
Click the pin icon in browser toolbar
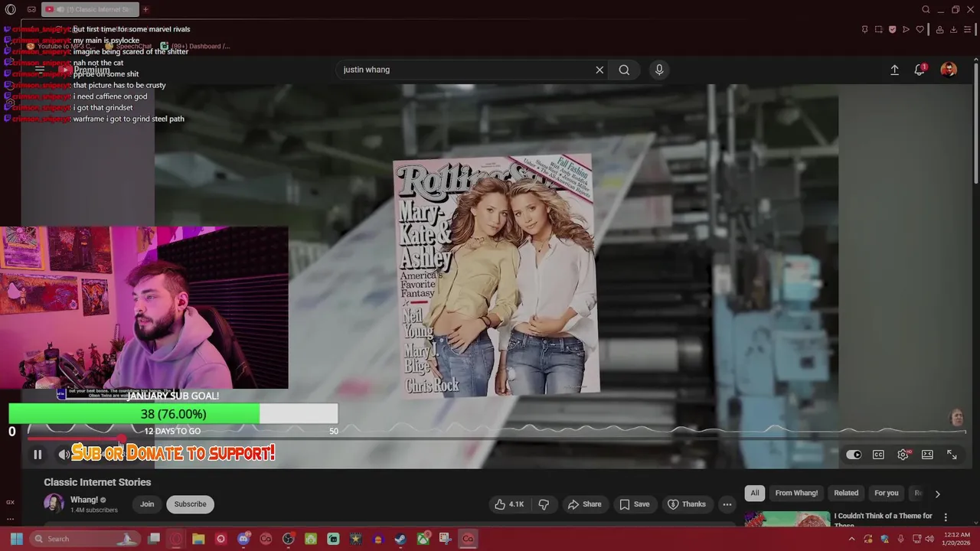(864, 30)
